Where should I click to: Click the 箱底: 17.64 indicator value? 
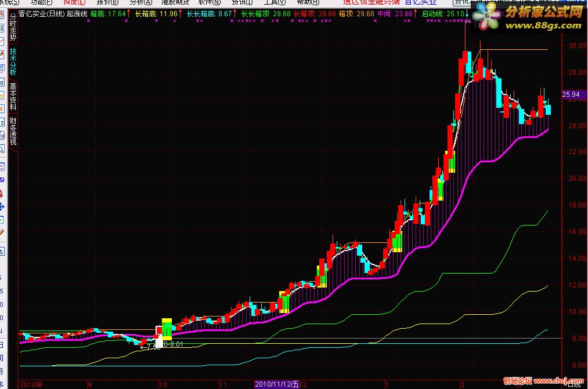(x=108, y=14)
